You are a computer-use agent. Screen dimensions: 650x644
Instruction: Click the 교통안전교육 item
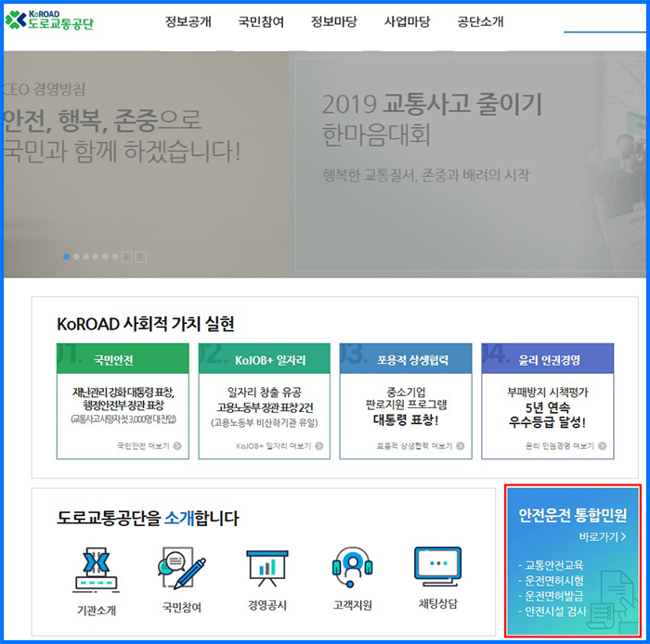click(x=553, y=565)
